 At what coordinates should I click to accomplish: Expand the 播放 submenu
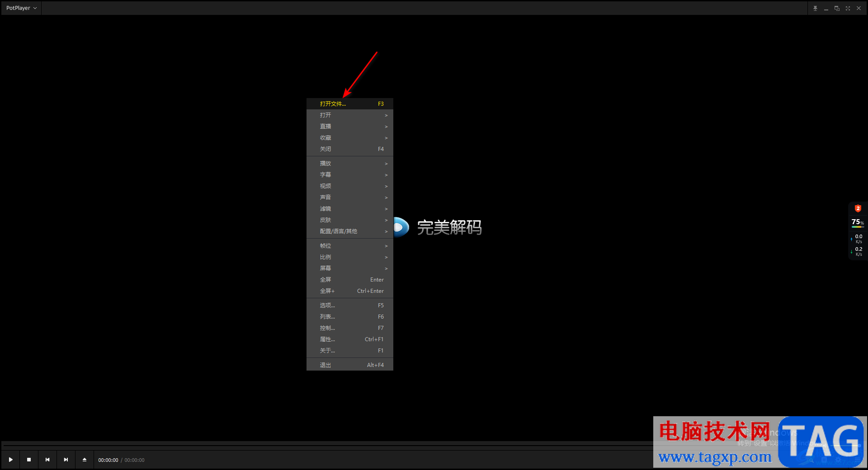pos(350,164)
